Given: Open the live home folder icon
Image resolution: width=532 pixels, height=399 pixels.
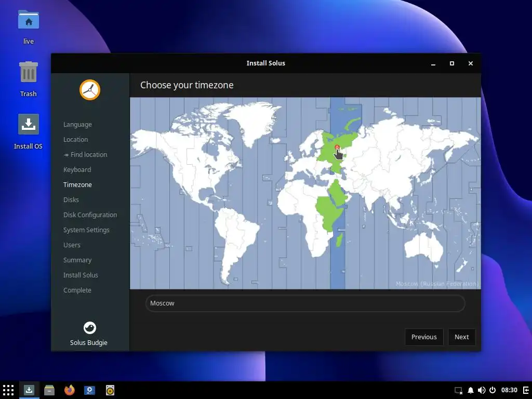Looking at the screenshot, I should pyautogui.click(x=29, y=20).
